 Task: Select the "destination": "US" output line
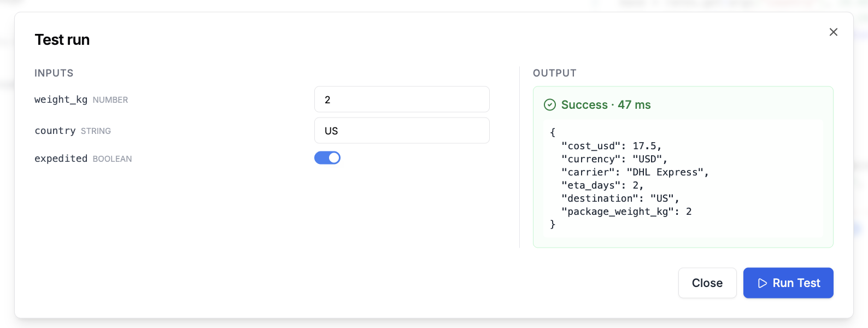pos(620,198)
